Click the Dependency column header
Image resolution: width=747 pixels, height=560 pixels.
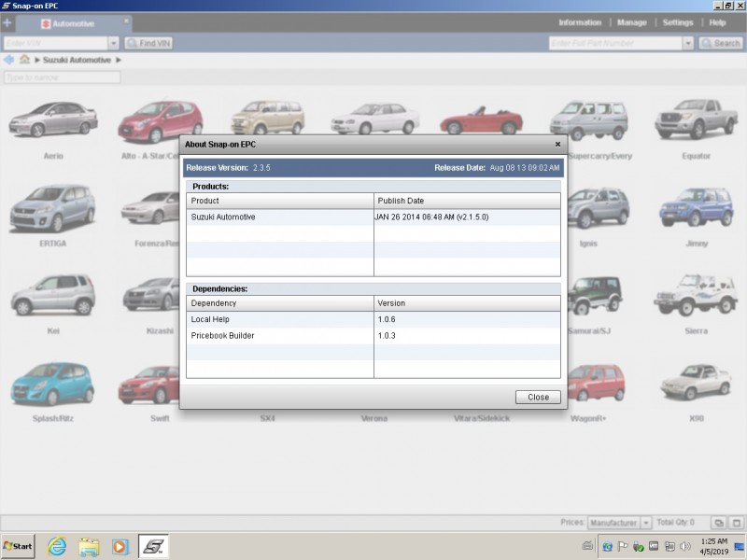point(279,303)
